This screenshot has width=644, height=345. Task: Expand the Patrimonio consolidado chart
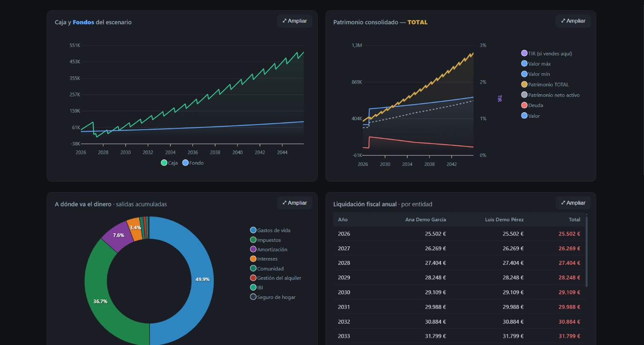573,21
